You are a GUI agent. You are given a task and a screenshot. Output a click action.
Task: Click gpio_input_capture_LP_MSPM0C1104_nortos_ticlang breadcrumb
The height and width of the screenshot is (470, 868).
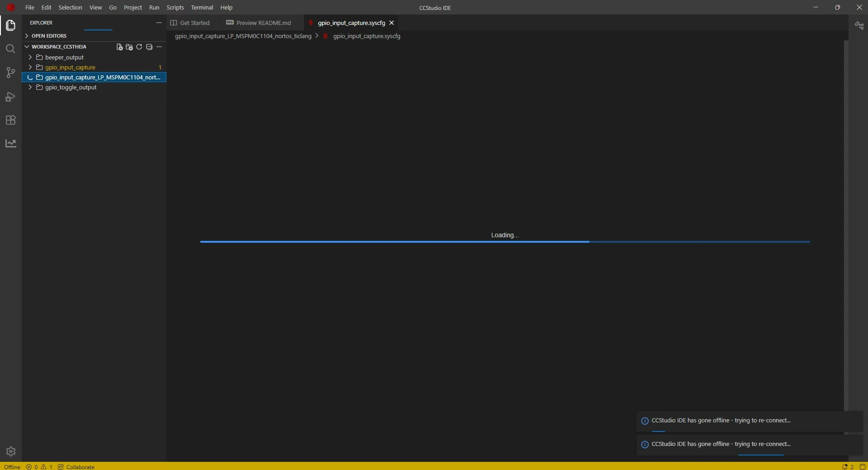coord(243,36)
